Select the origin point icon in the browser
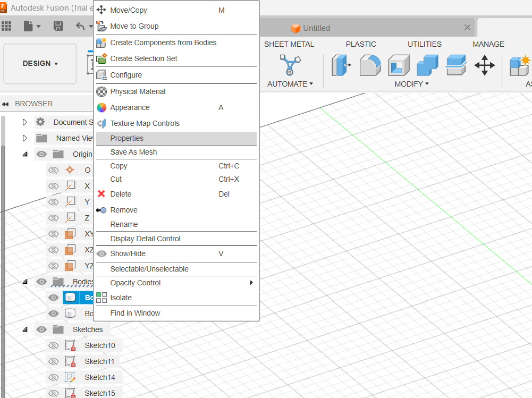Screen dimensions: 532x398 [x=70, y=170]
